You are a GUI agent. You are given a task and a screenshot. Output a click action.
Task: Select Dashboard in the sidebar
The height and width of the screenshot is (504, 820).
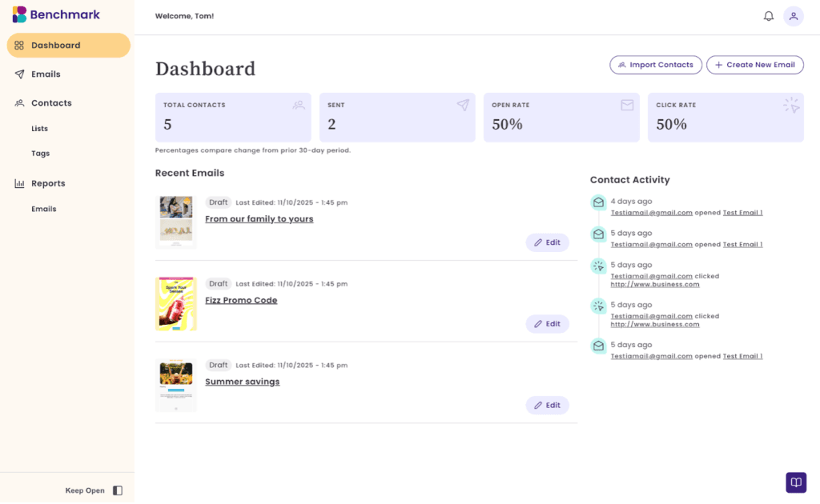tap(56, 45)
